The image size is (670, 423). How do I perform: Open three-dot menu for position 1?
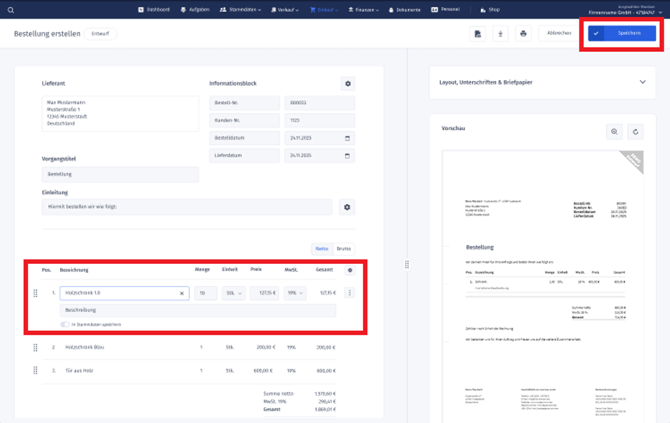349,293
